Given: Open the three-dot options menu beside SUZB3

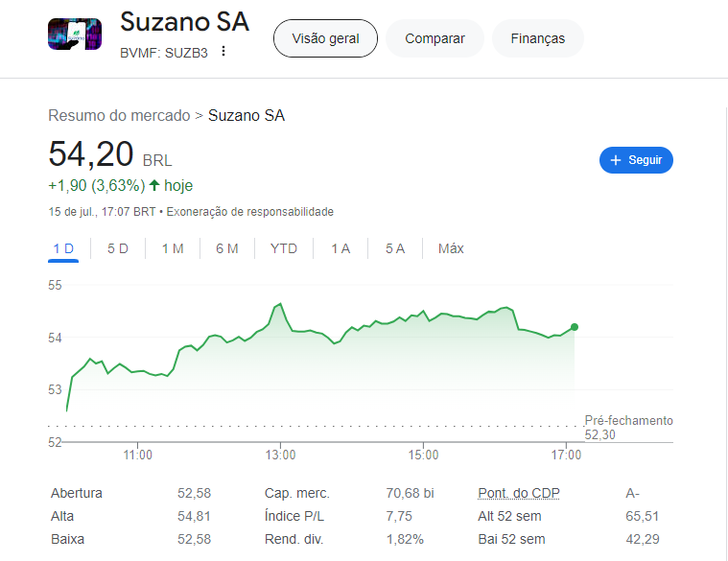Looking at the screenshot, I should pos(223,51).
